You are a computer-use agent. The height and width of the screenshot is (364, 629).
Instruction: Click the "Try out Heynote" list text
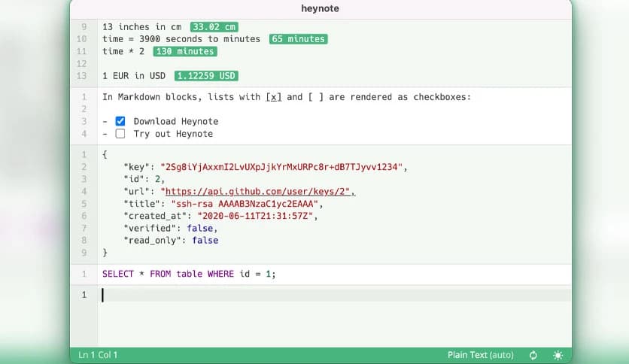point(173,134)
